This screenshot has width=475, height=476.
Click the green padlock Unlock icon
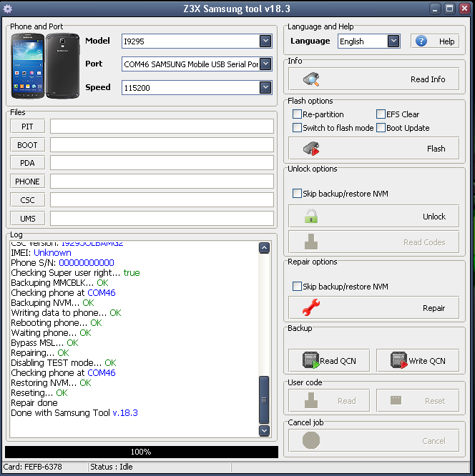point(311,217)
